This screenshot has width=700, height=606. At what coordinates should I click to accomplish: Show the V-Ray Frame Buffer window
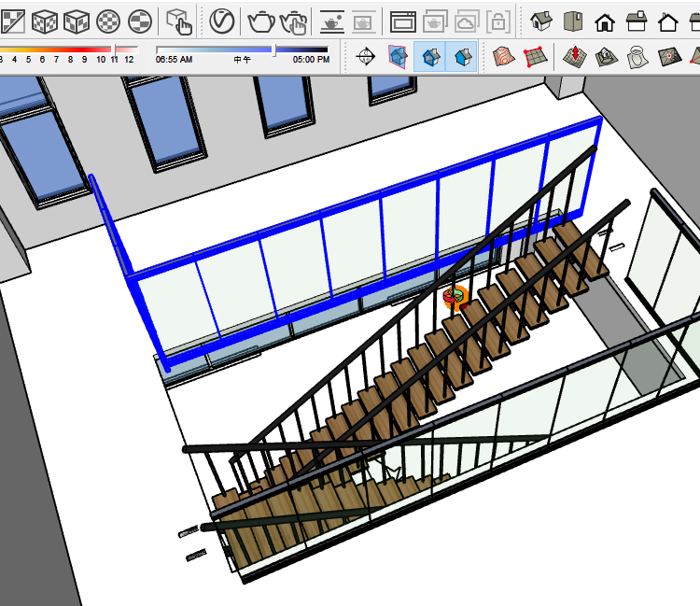coord(402,21)
